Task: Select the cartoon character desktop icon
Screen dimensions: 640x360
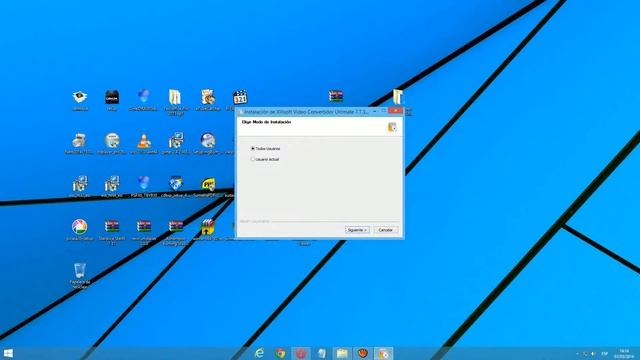Action: coord(208,97)
